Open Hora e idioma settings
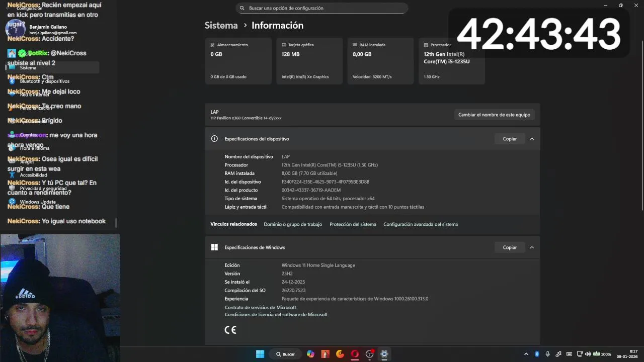 [x=35, y=148]
